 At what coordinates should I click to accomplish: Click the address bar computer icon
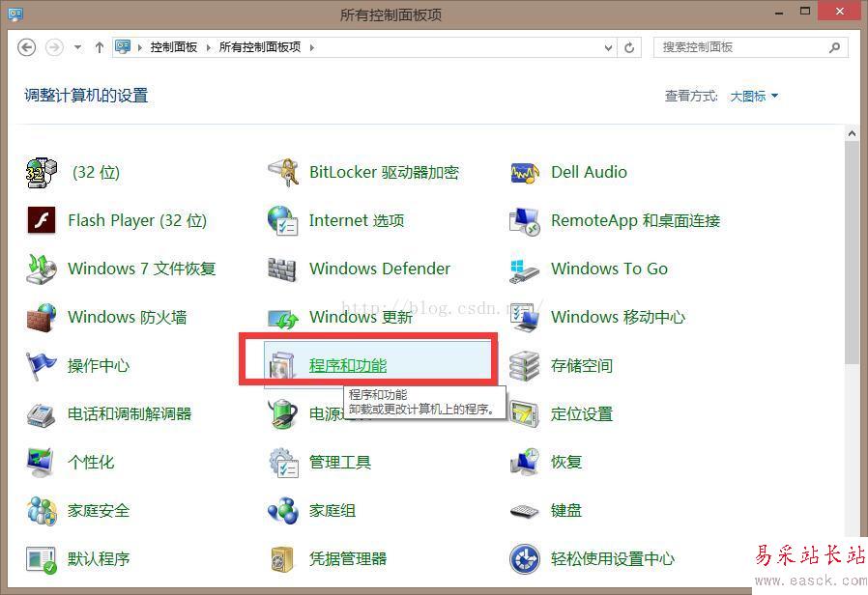[x=123, y=47]
